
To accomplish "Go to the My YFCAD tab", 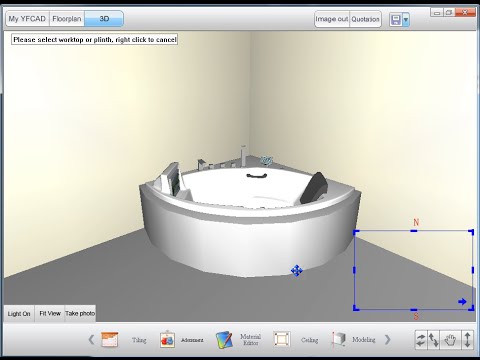I will pyautogui.click(x=27, y=19).
